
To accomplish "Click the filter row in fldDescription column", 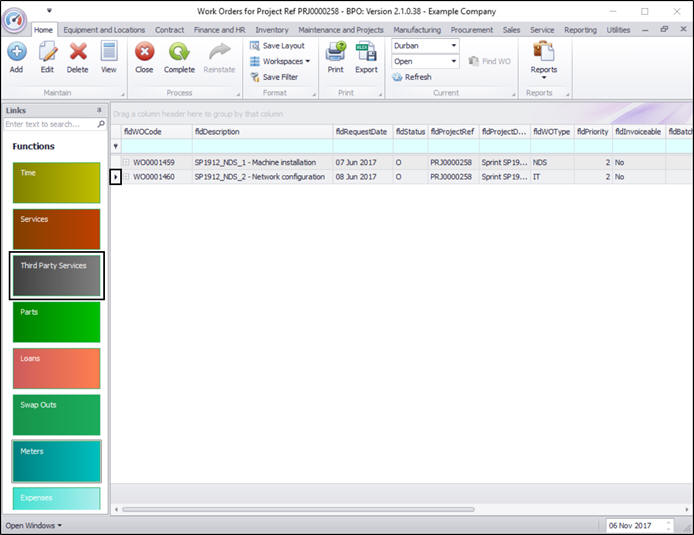I will [262, 146].
